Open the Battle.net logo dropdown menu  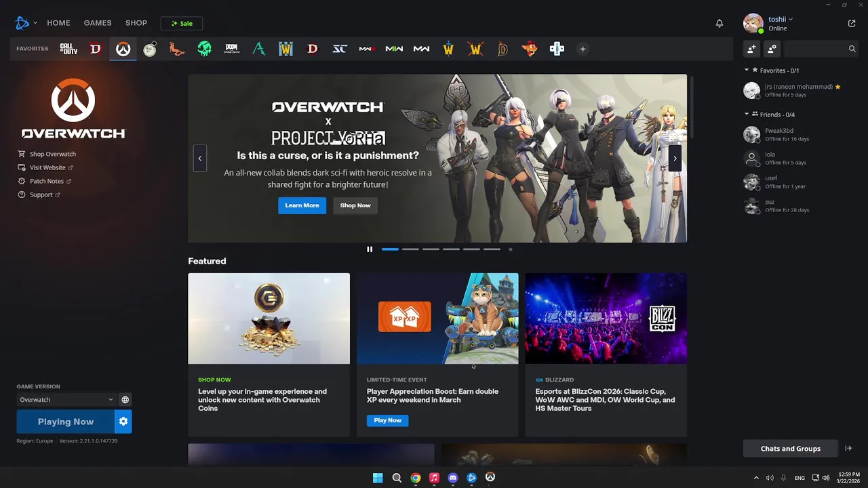pos(26,23)
